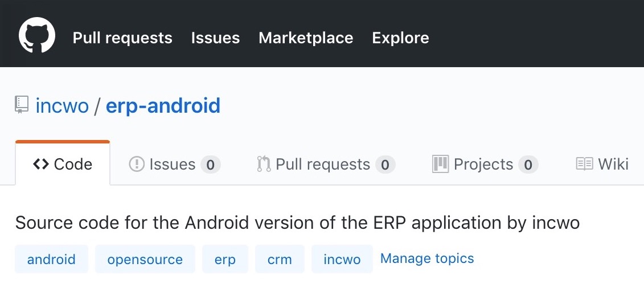Click the Issues tab exclamation icon
Image resolution: width=644 pixels, height=284 pixels.
point(136,164)
